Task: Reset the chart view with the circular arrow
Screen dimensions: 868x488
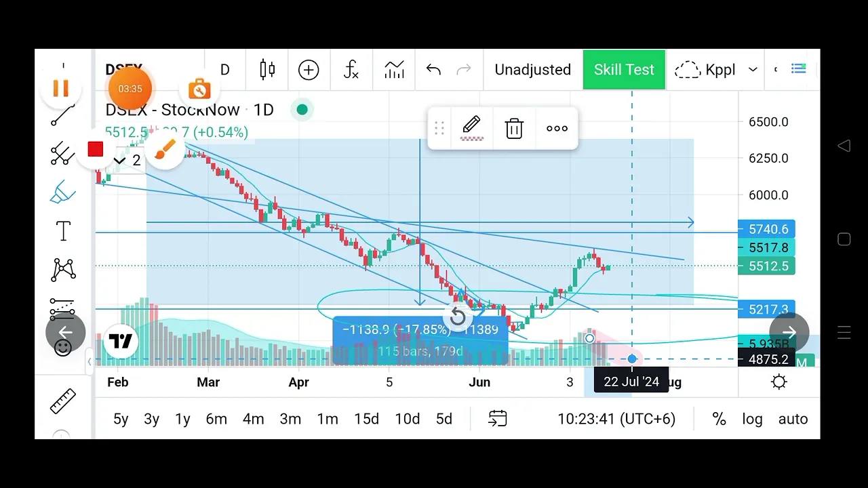Action: tap(458, 317)
